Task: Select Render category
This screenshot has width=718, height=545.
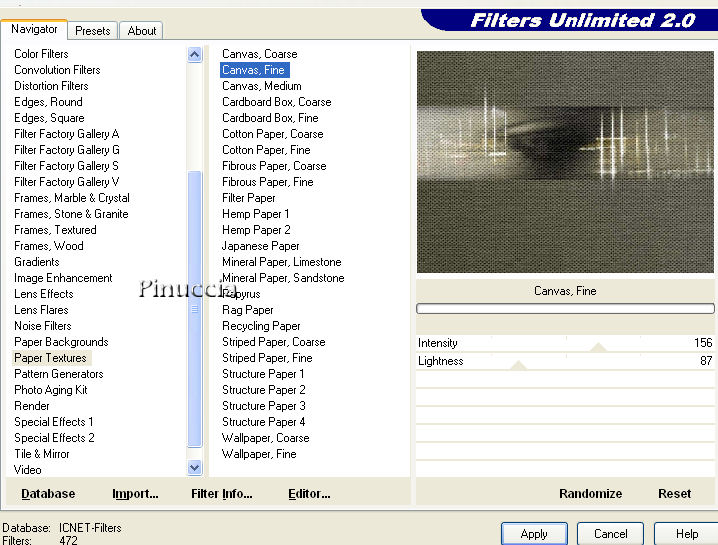Action: coord(32,406)
